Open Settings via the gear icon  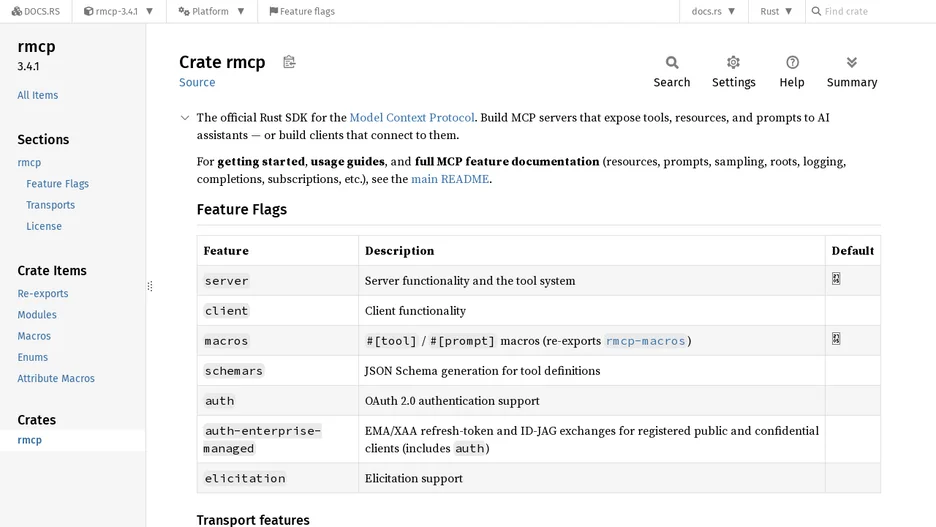(733, 62)
